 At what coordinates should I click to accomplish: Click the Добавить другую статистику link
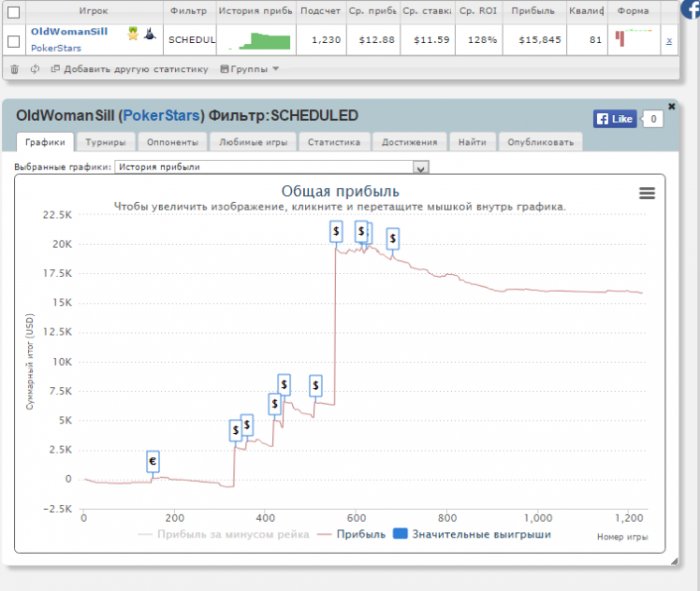(x=130, y=69)
